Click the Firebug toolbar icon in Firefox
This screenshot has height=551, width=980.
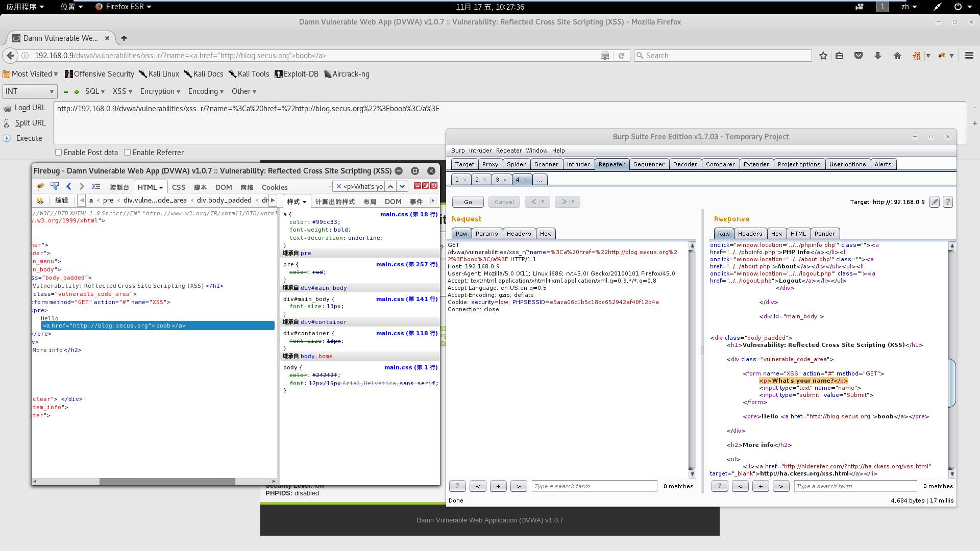(x=942, y=56)
